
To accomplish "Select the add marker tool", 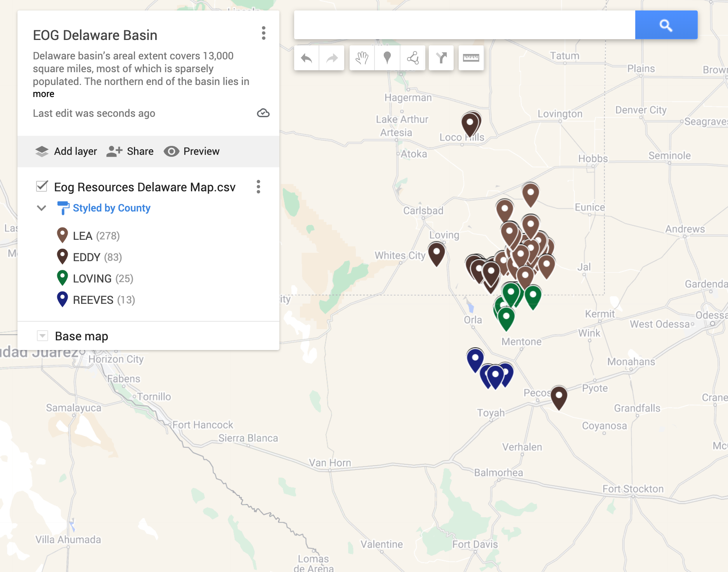I will pyautogui.click(x=387, y=58).
